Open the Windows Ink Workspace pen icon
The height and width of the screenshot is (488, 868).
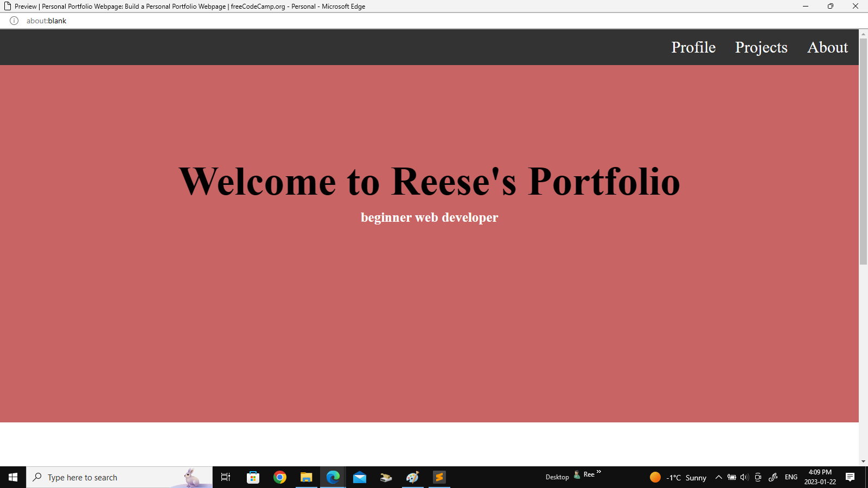tap(773, 478)
